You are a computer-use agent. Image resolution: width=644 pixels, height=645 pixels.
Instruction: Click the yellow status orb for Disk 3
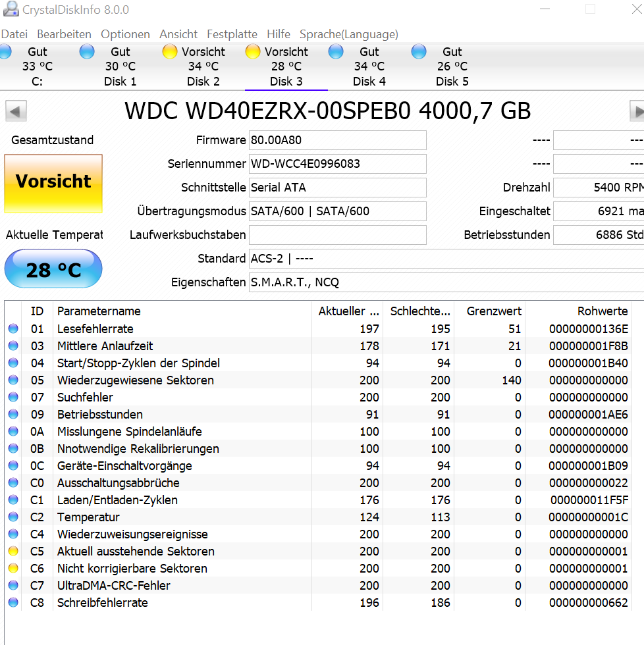[x=253, y=52]
